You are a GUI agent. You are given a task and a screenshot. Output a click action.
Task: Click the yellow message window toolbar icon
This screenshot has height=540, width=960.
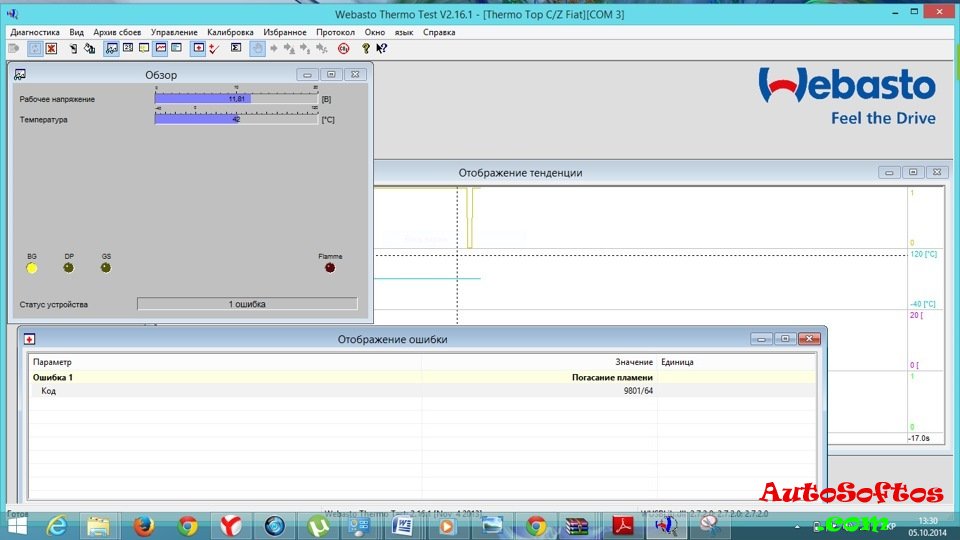click(x=144, y=48)
